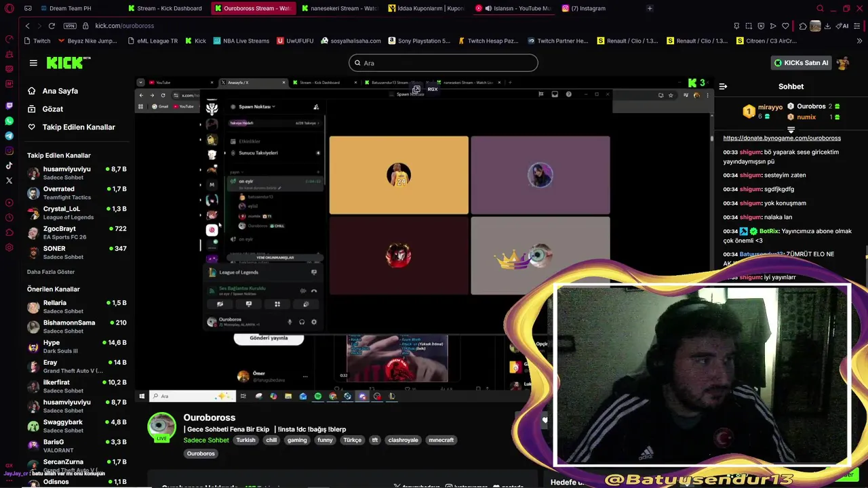The width and height of the screenshot is (868, 488).
Task: Open the sidebar settings gear
Action: [9, 247]
